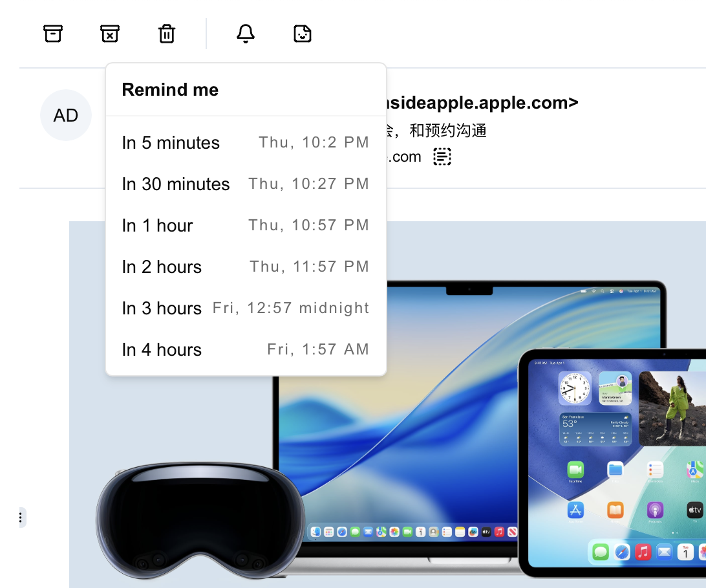Archive the open email
706x588 pixels.
tap(52, 34)
